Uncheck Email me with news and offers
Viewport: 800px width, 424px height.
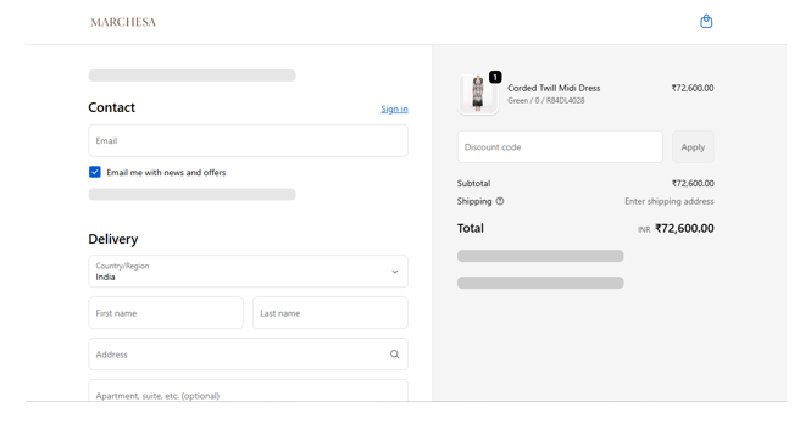[x=95, y=172]
